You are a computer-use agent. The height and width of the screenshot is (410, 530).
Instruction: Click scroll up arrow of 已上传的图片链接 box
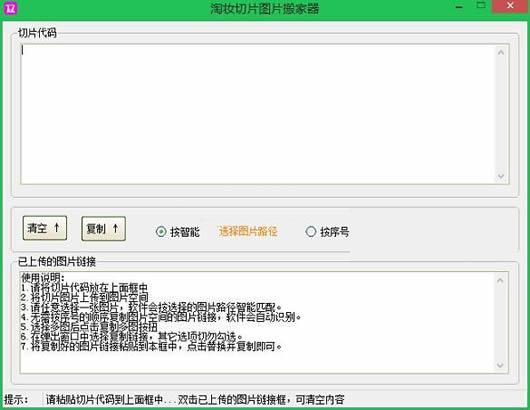[x=501, y=280]
